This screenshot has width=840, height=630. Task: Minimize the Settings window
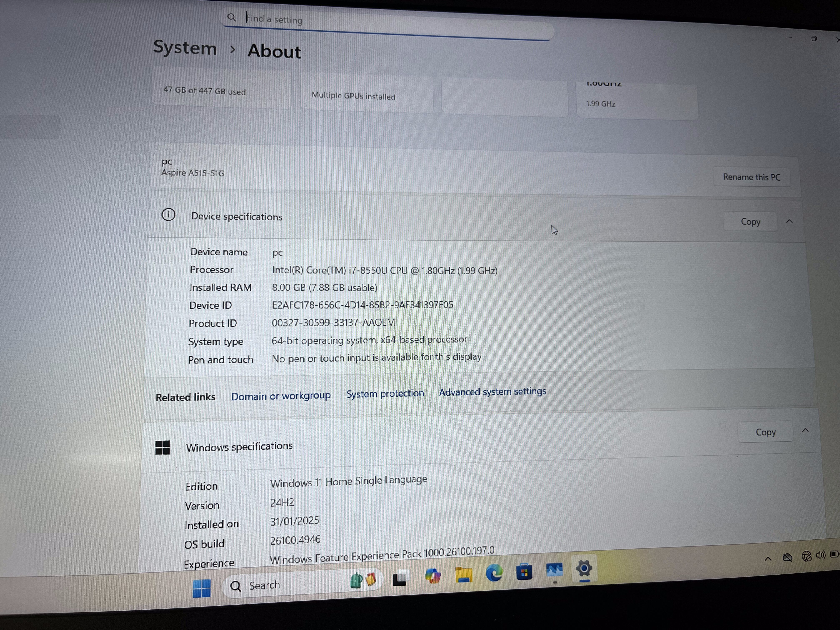pos(789,37)
